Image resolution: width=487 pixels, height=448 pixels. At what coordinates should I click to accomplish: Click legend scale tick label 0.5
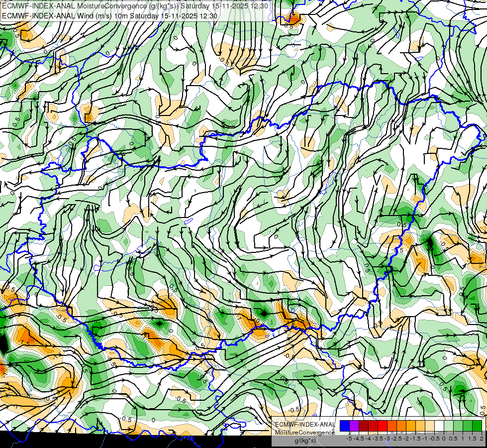(454, 439)
